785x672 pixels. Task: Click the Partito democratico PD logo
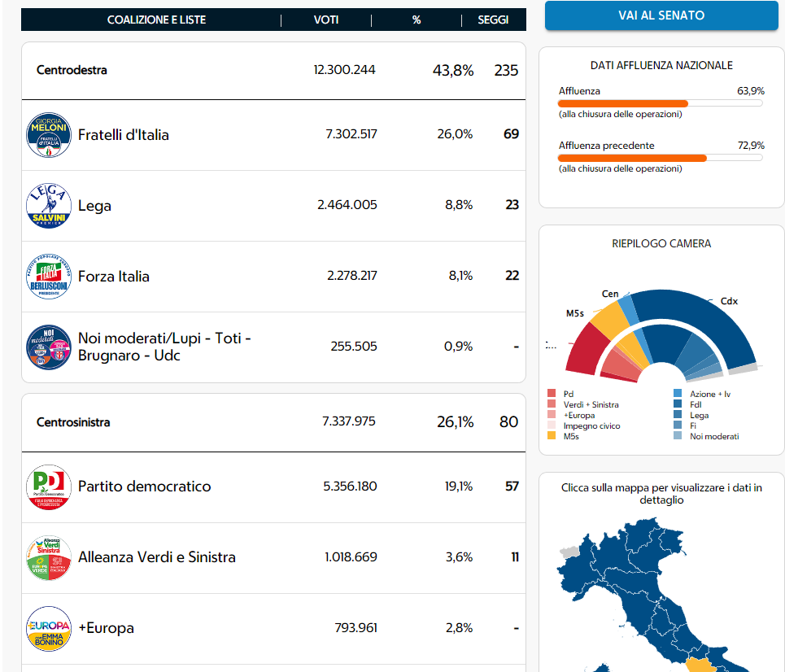point(49,487)
